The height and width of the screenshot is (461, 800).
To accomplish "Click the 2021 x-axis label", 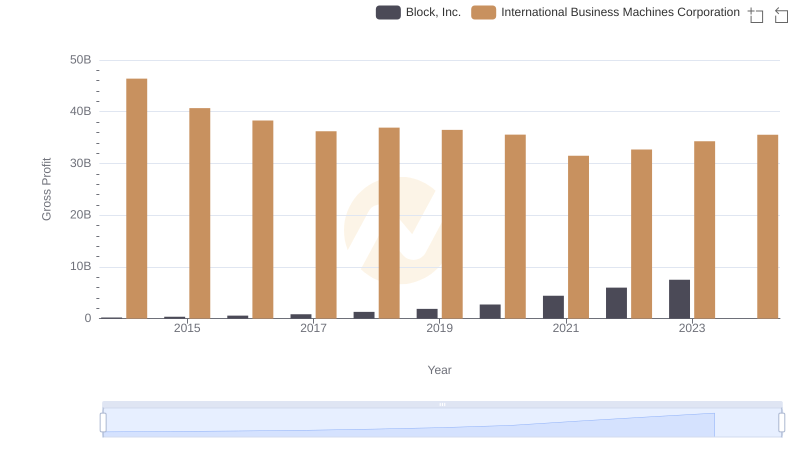I will [566, 328].
